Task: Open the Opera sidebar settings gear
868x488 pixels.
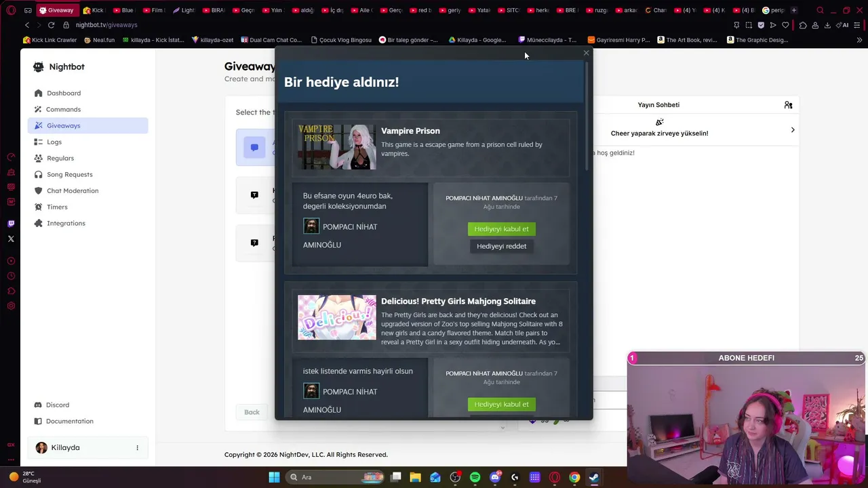Action: click(x=11, y=306)
